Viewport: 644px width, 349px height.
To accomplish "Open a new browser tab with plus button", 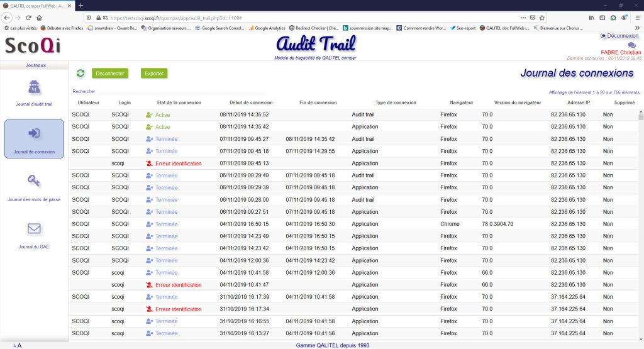I will click(x=80, y=5).
